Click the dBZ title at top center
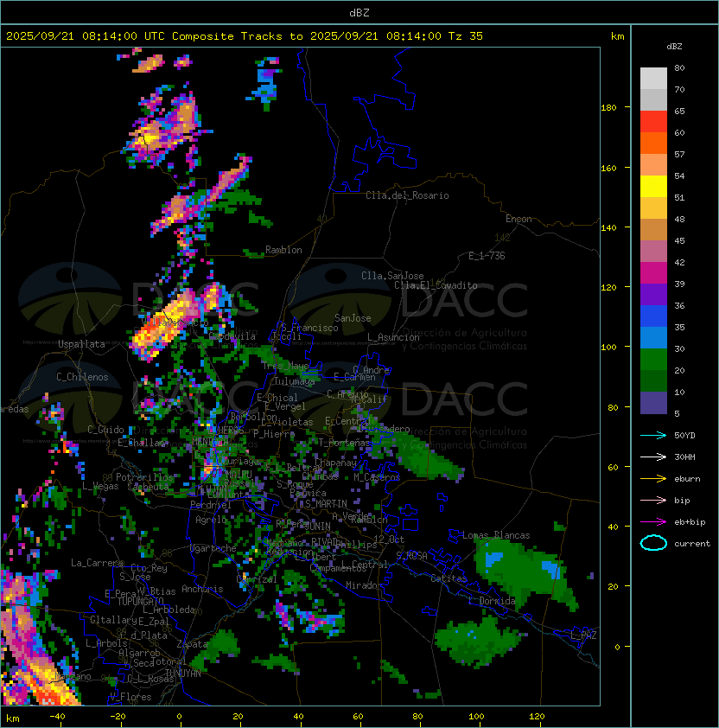The height and width of the screenshot is (728, 719). pos(359,13)
